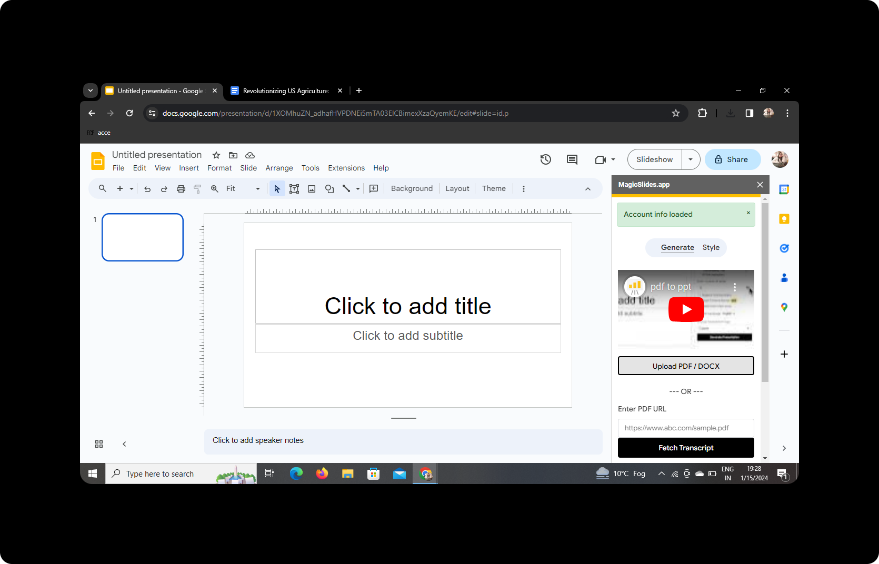This screenshot has width=879, height=564.
Task: Select the line tool
Action: pos(346,189)
